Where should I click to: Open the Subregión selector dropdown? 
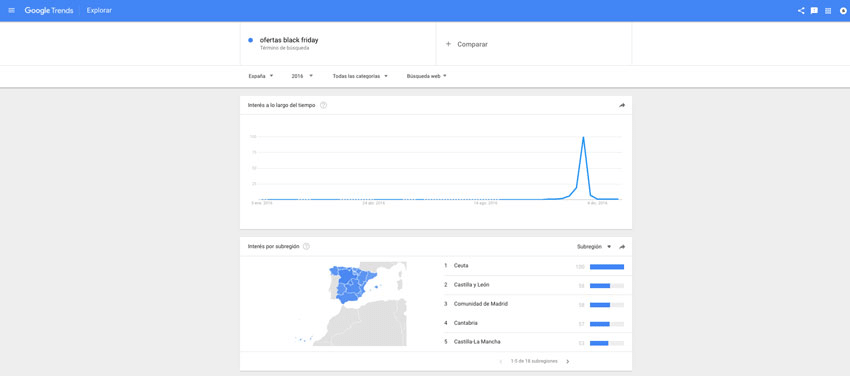594,247
